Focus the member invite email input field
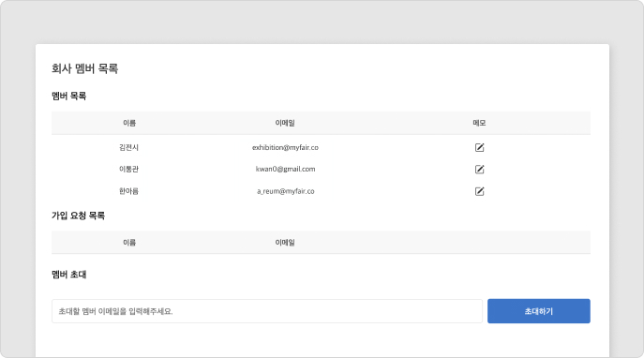This screenshot has height=358, width=644. (267, 311)
